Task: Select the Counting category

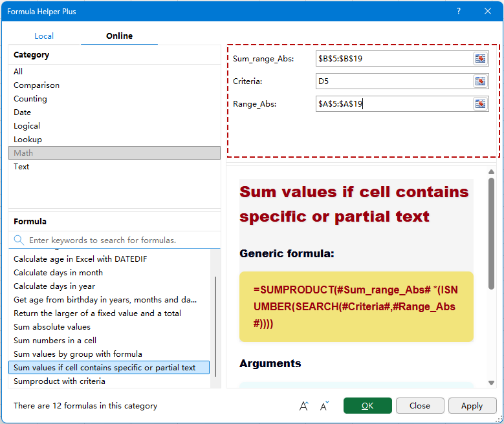Action: [x=115, y=99]
